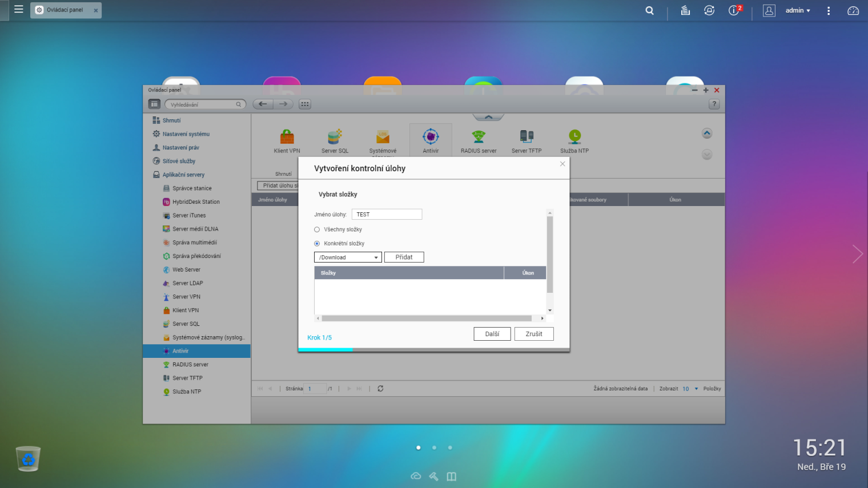This screenshot has width=868, height=488.
Task: Click the Klient VPN icon in top row
Action: pos(287,137)
